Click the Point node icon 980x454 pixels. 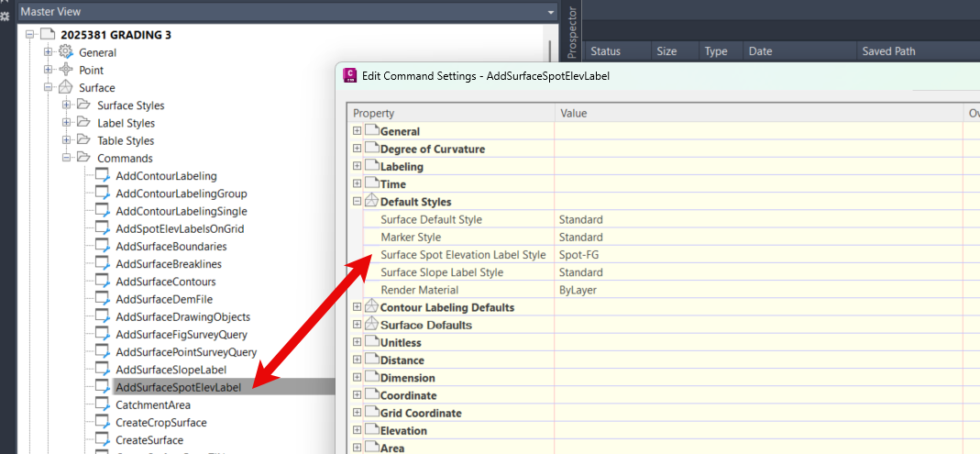(66, 70)
